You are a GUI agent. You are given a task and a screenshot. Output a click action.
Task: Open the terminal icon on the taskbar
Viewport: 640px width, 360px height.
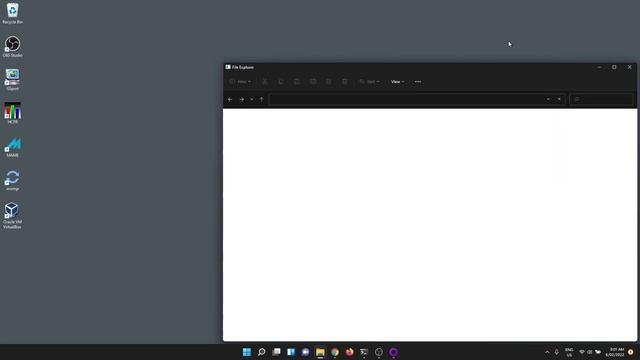tap(364, 352)
